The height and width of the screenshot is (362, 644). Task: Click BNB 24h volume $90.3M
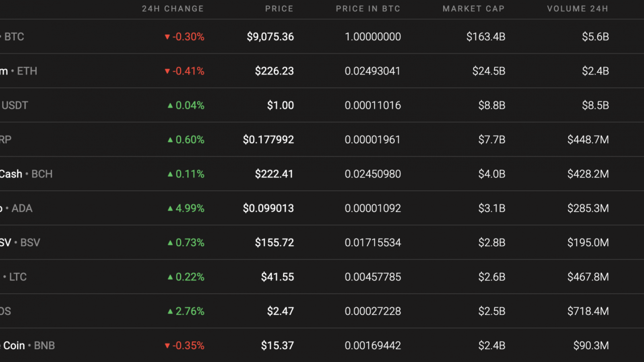(x=591, y=346)
